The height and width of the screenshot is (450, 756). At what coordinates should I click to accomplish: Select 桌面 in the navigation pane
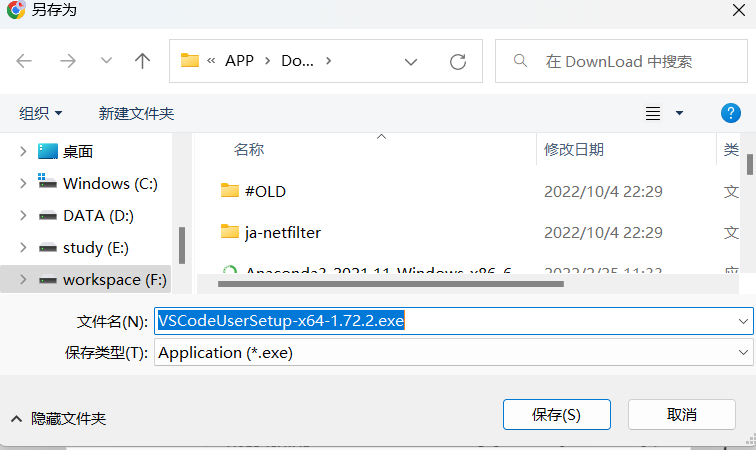(78, 151)
